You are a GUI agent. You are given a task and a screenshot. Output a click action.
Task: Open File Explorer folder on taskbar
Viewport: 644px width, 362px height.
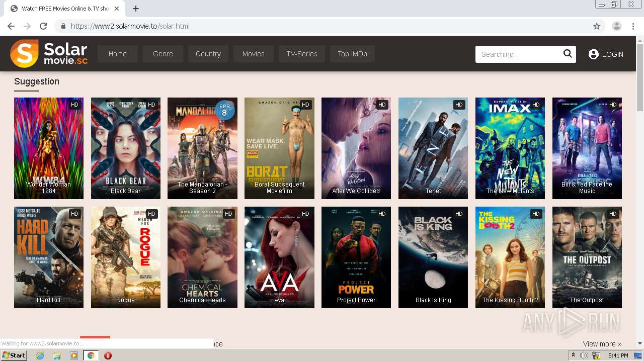point(57,355)
